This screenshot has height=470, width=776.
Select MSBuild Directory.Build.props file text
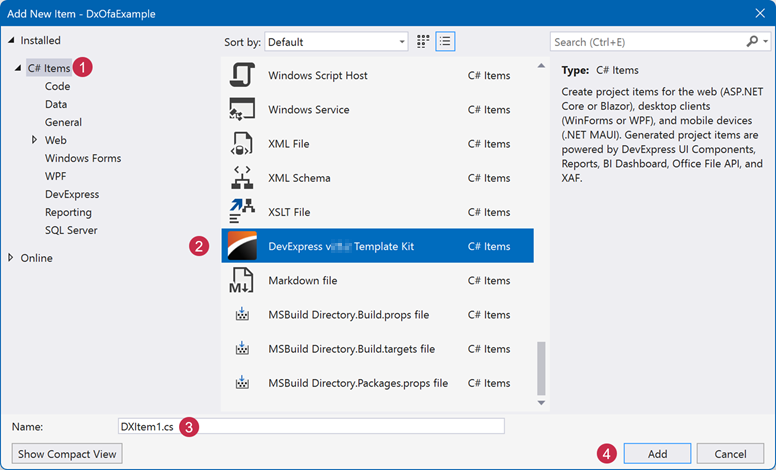coord(348,315)
